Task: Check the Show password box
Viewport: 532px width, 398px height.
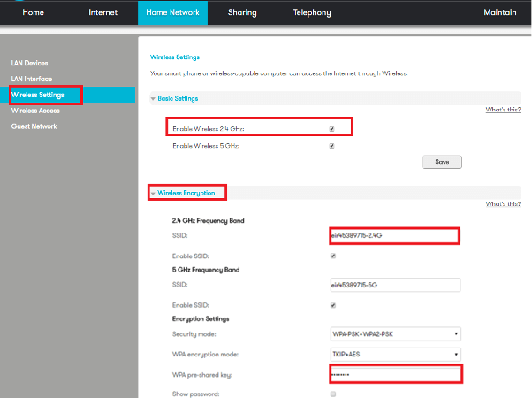Action: (x=331, y=394)
